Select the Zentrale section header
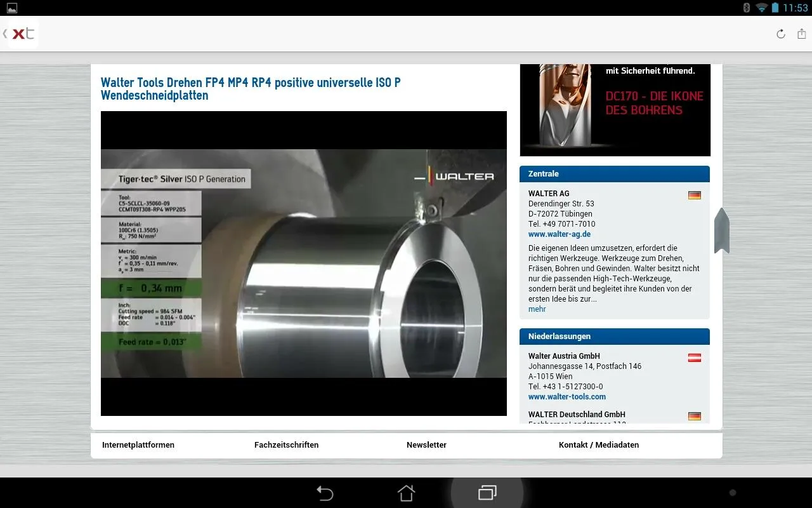 [x=615, y=173]
